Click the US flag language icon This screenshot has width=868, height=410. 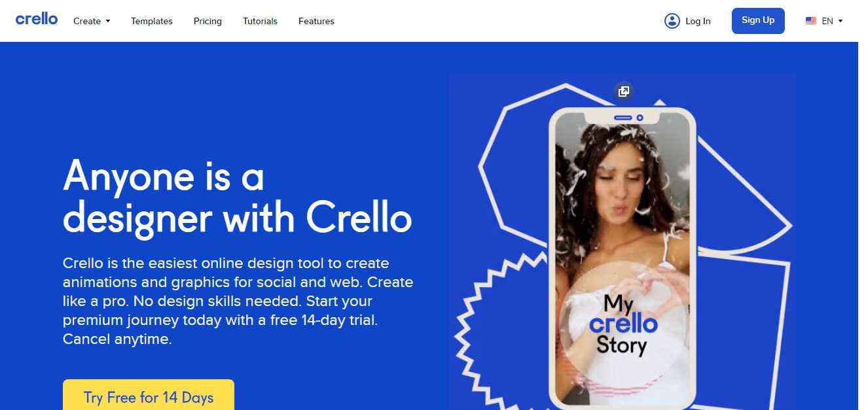[x=811, y=21]
